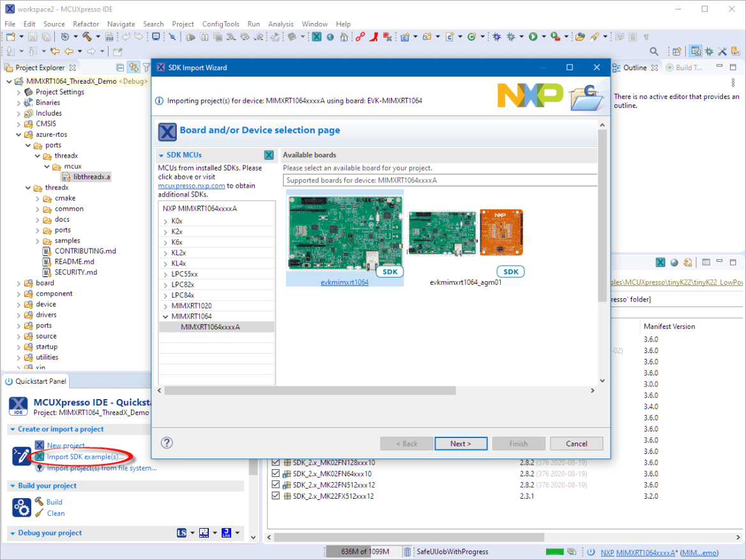746x560 pixels.
Task: Open the wizard help via the question mark icon
Action: 167,443
